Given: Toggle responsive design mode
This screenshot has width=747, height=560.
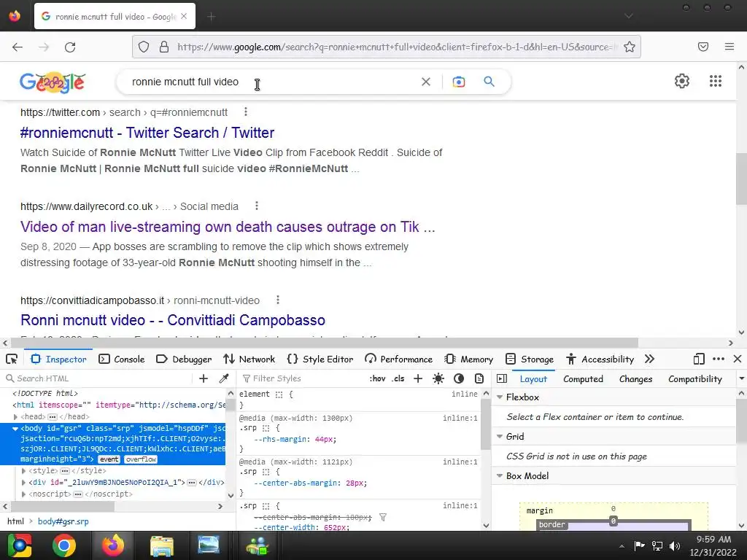Looking at the screenshot, I should coord(698,359).
